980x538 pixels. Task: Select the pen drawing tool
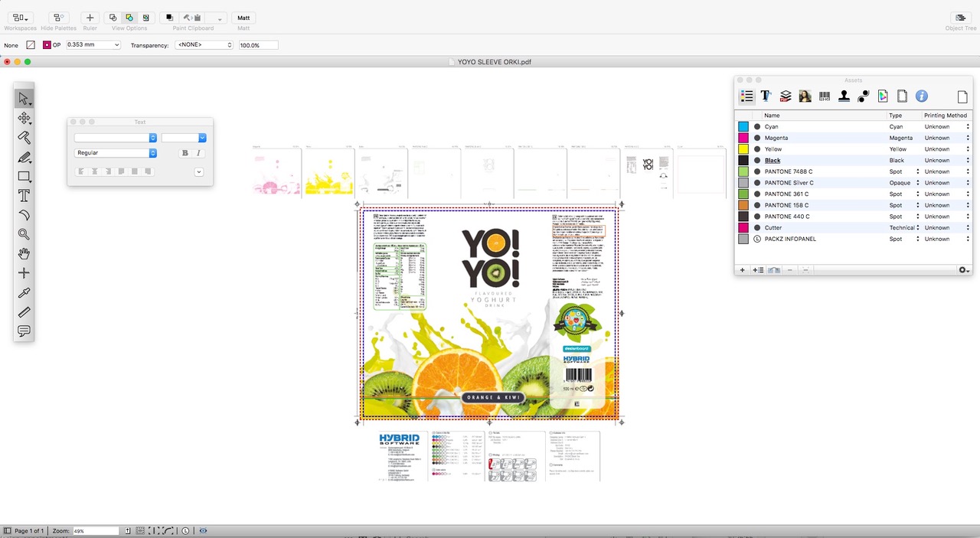click(x=24, y=157)
